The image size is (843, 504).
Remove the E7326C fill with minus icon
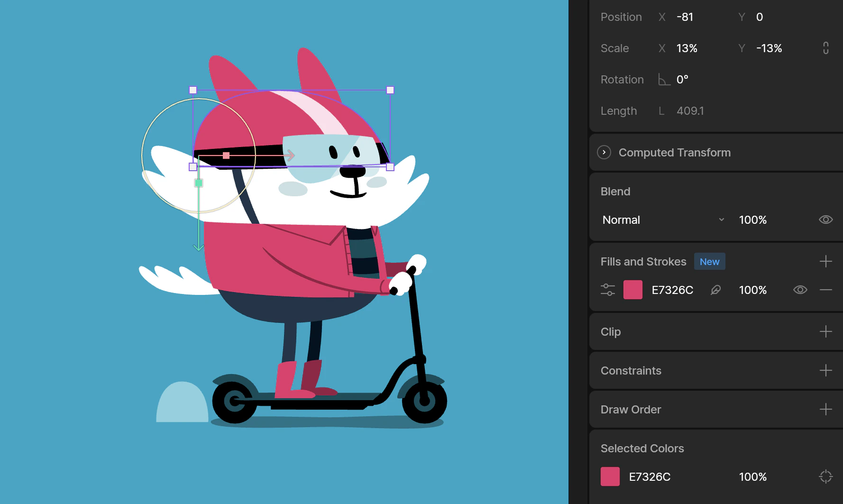tap(825, 290)
